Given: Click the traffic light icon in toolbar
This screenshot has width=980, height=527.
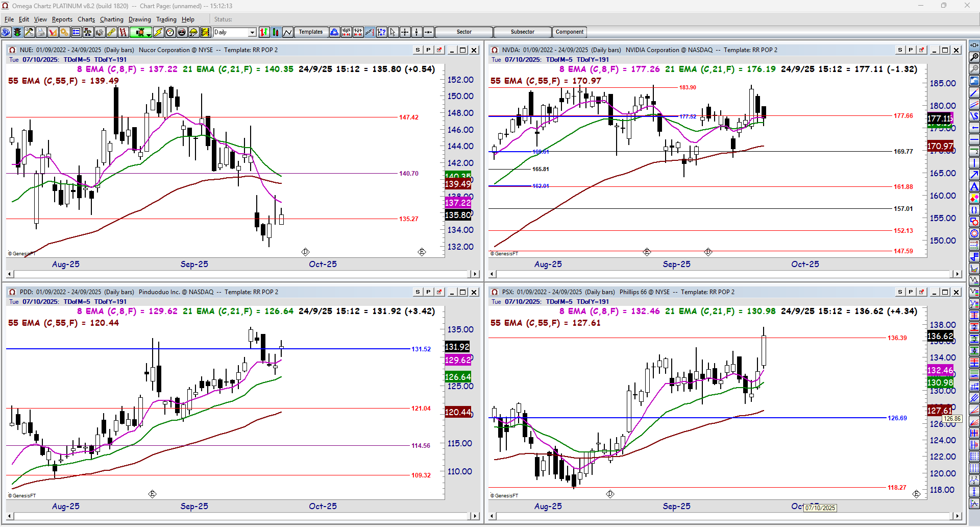Looking at the screenshot, I should click(x=17, y=32).
